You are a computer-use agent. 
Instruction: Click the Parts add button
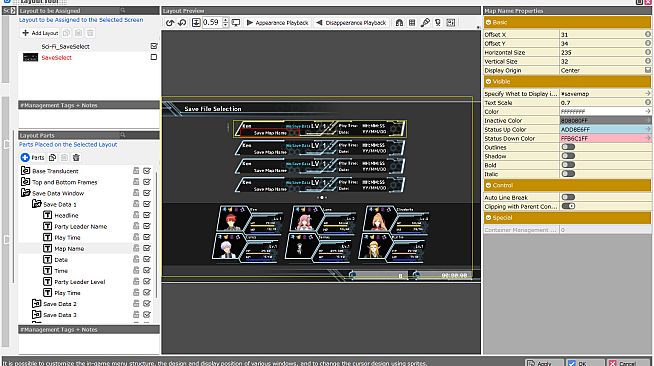33,158
